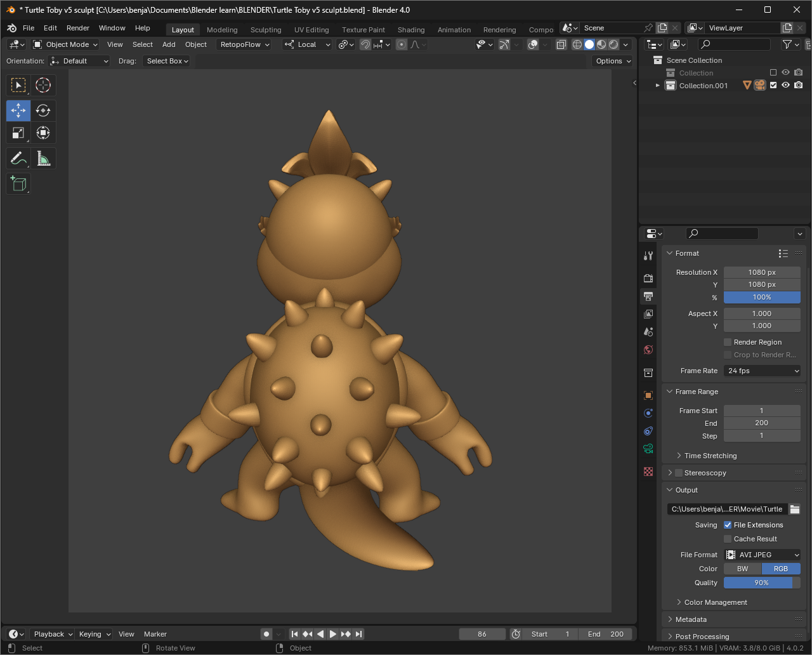Toggle snapping magnet in header
The height and width of the screenshot is (655, 812).
point(365,44)
